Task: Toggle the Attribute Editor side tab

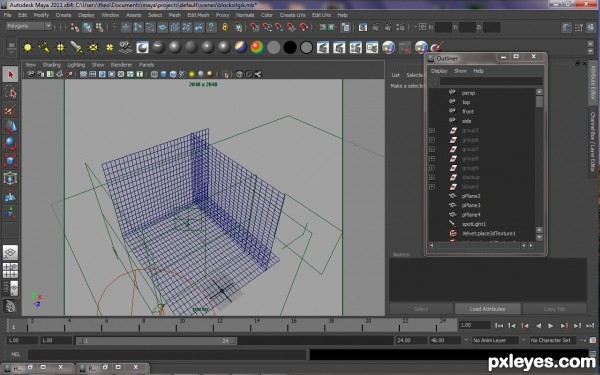Action: pos(592,83)
